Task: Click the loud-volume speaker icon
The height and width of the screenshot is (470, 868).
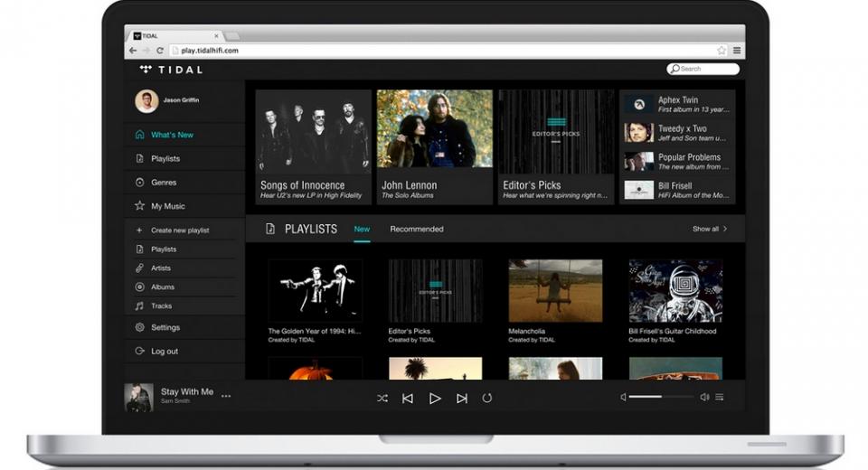Action: pyautogui.click(x=704, y=397)
